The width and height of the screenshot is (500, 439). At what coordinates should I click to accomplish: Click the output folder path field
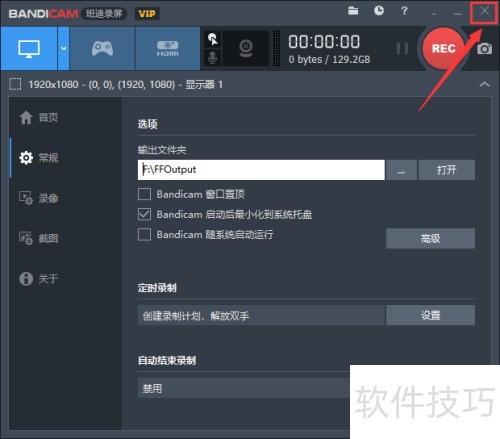pyautogui.click(x=261, y=170)
